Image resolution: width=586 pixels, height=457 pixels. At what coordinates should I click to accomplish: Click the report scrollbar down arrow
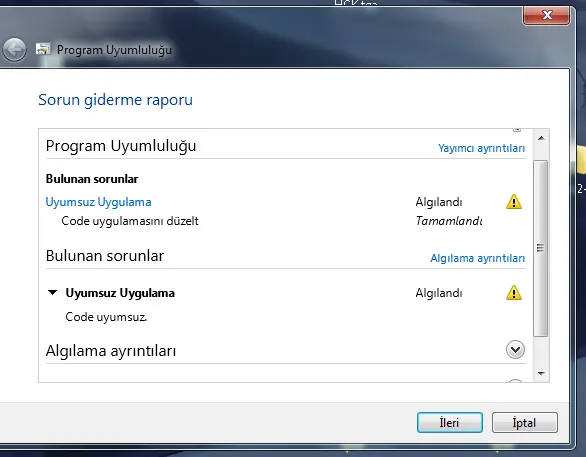[541, 373]
